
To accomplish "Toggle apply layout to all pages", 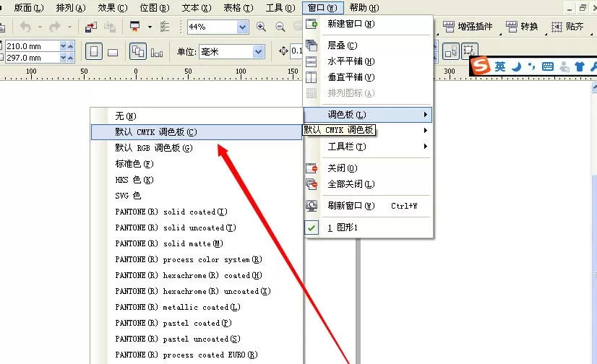I will pos(138,51).
